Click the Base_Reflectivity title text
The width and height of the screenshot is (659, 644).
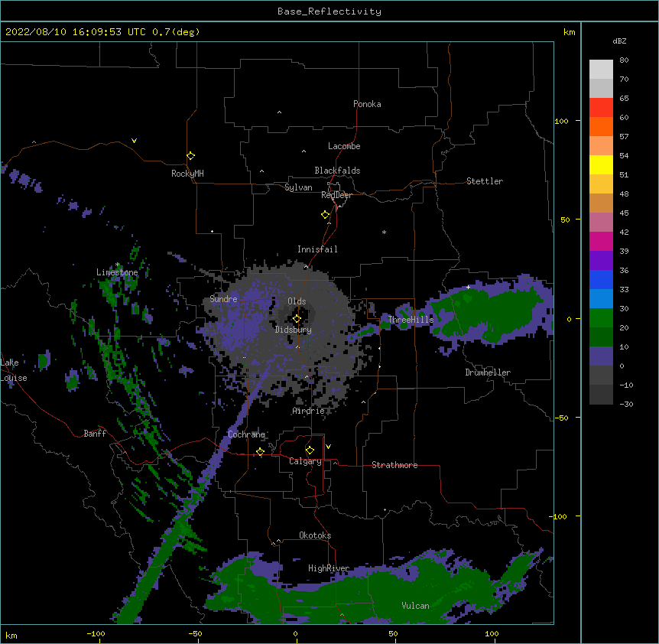click(x=329, y=11)
